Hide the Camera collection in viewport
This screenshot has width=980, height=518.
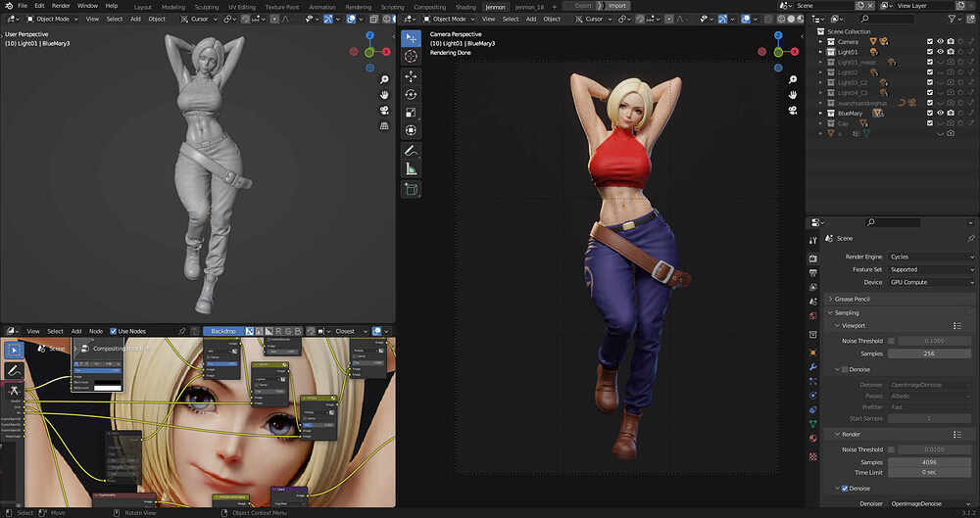click(x=940, y=42)
